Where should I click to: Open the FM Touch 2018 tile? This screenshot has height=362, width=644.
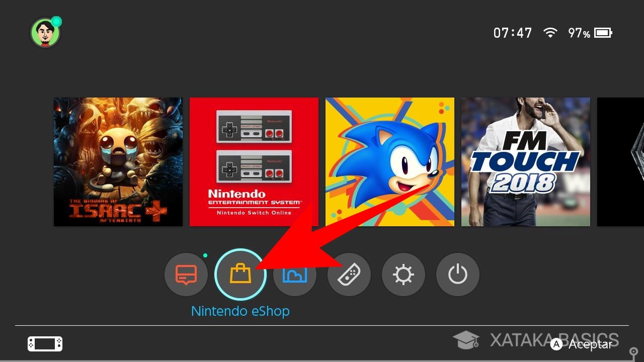click(525, 161)
